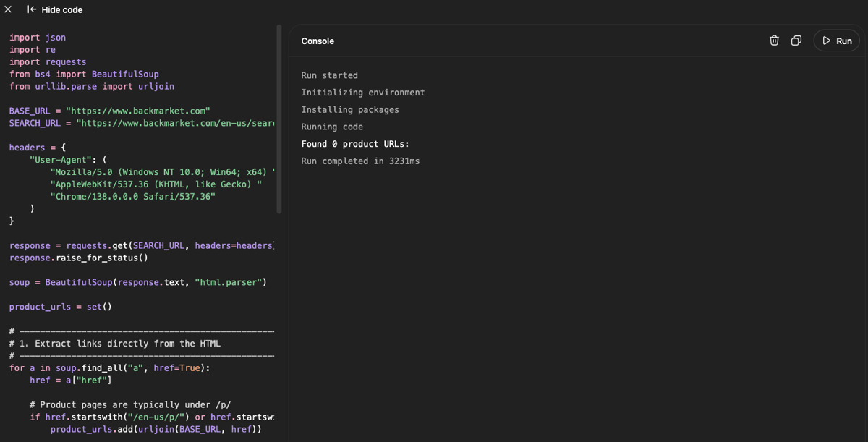Clear console with the trash icon
The height and width of the screenshot is (442, 868).
tap(774, 41)
